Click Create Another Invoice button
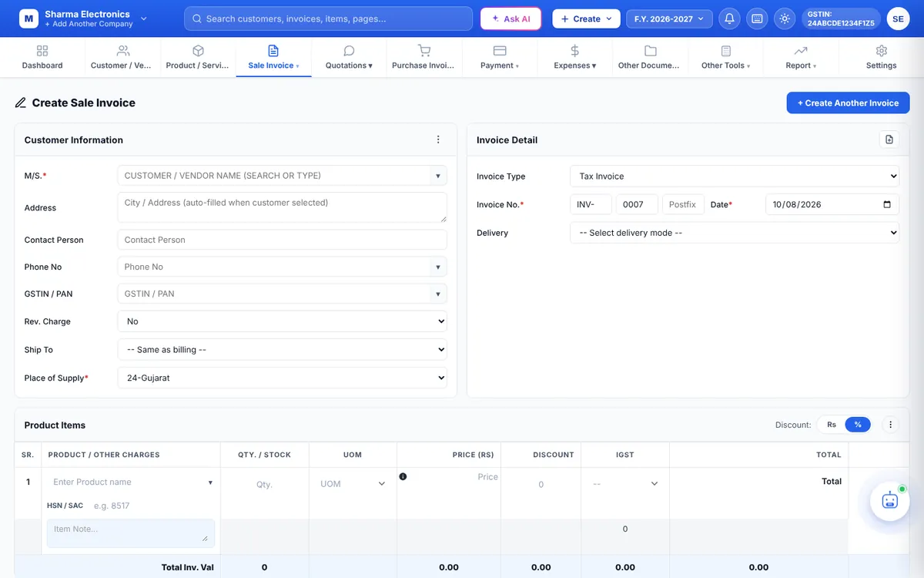Screen dimensions: 924x578 (x=848, y=102)
